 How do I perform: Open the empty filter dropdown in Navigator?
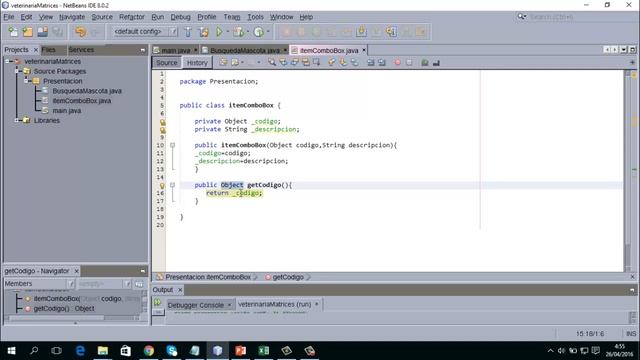click(104, 284)
